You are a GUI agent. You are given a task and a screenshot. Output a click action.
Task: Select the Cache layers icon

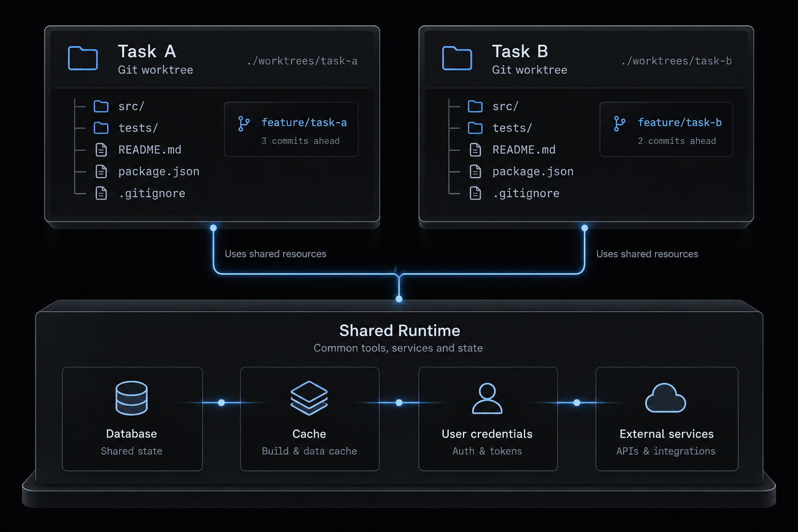[309, 398]
